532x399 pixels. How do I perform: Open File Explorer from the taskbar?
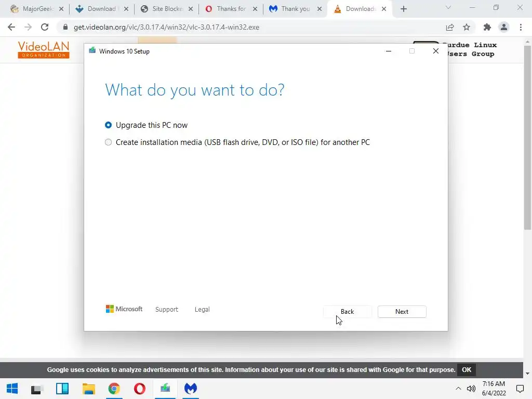(x=88, y=389)
